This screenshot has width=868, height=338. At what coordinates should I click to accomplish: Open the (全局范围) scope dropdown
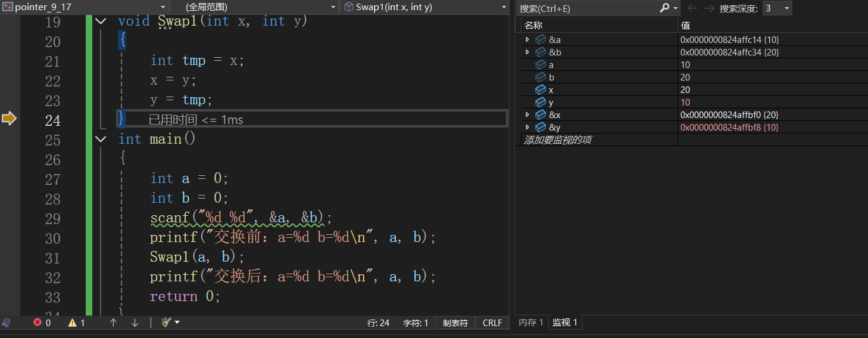point(333,7)
